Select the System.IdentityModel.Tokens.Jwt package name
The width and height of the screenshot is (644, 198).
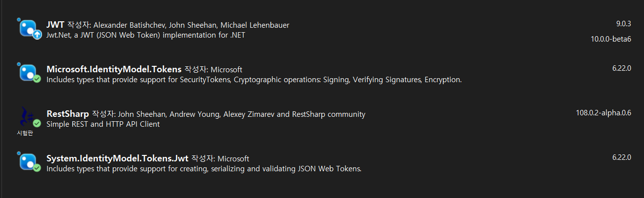pyautogui.click(x=117, y=158)
